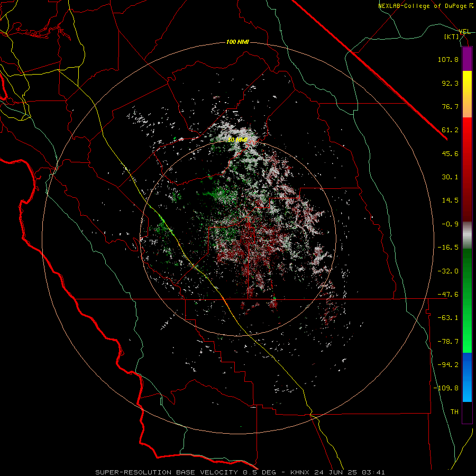Click the 30.1 velocity scale value
476x476 pixels.
[x=450, y=177]
